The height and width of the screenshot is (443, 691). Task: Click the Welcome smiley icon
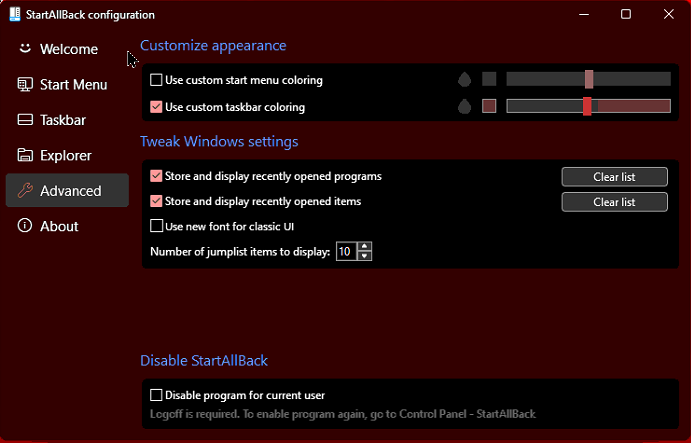(x=25, y=49)
